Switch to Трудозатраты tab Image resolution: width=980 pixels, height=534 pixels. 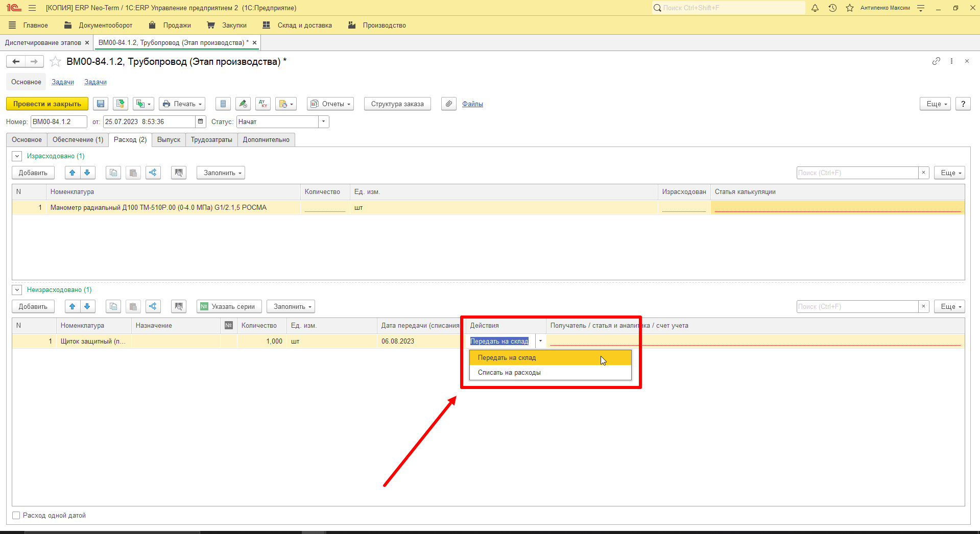211,140
